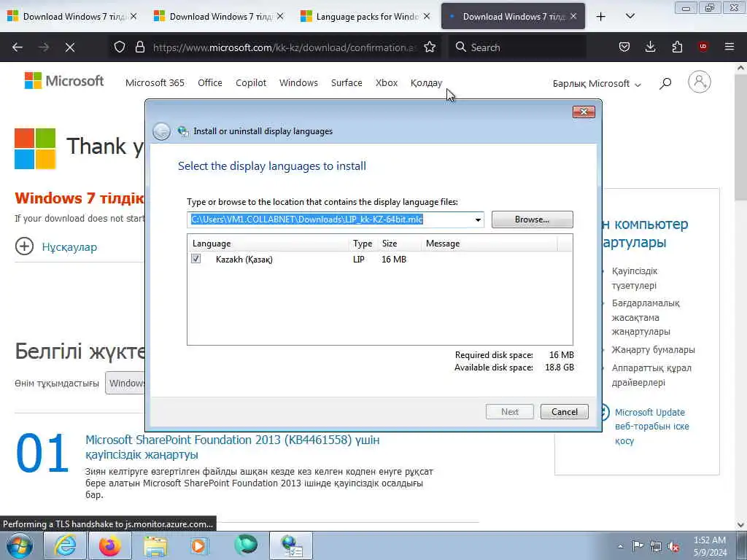747x560 pixels.
Task: Open the SharePoint Foundation 2013 KB4461558 link
Action: point(233,447)
